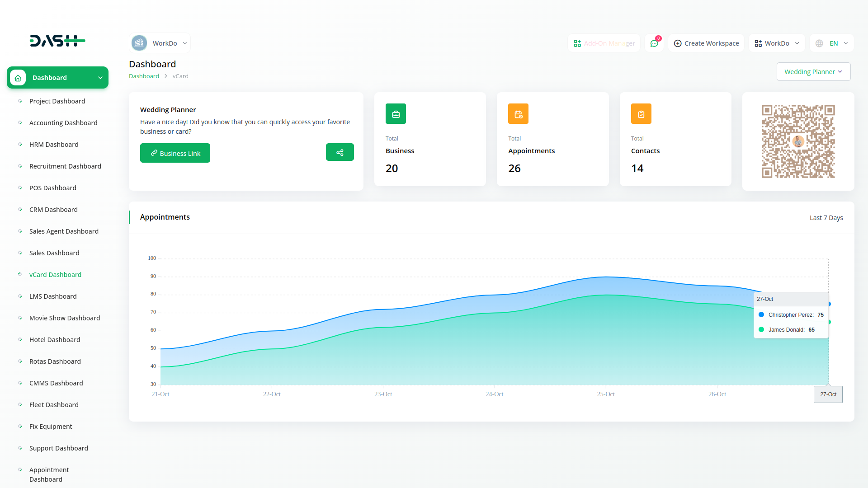Expand the Wedding Planner dropdown

click(813, 72)
